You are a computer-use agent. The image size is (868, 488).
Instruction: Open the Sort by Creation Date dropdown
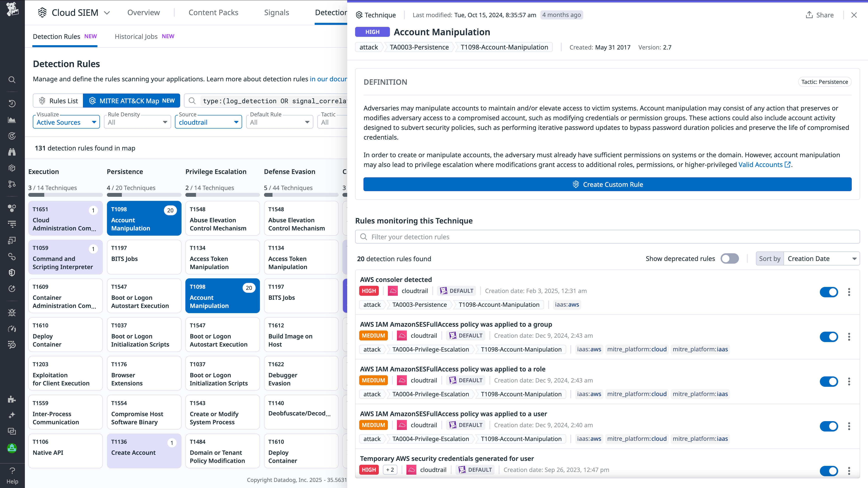[821, 259]
